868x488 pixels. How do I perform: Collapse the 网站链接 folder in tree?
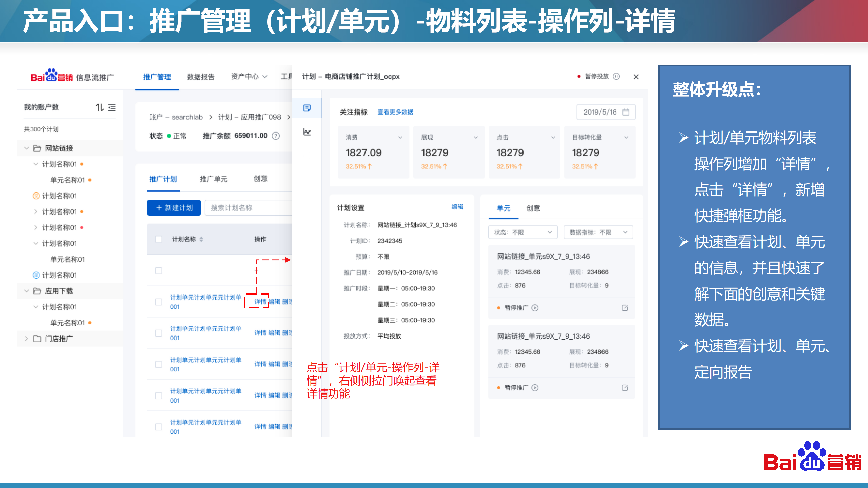27,148
